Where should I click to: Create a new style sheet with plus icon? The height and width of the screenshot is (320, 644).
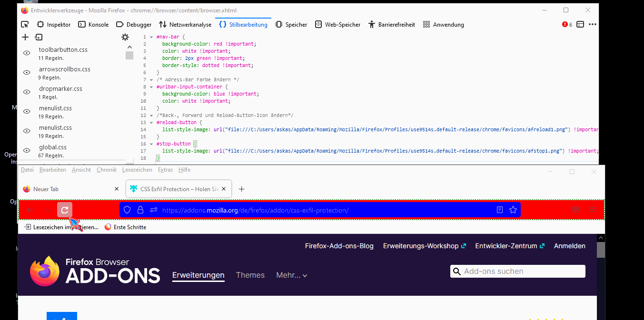[x=26, y=37]
